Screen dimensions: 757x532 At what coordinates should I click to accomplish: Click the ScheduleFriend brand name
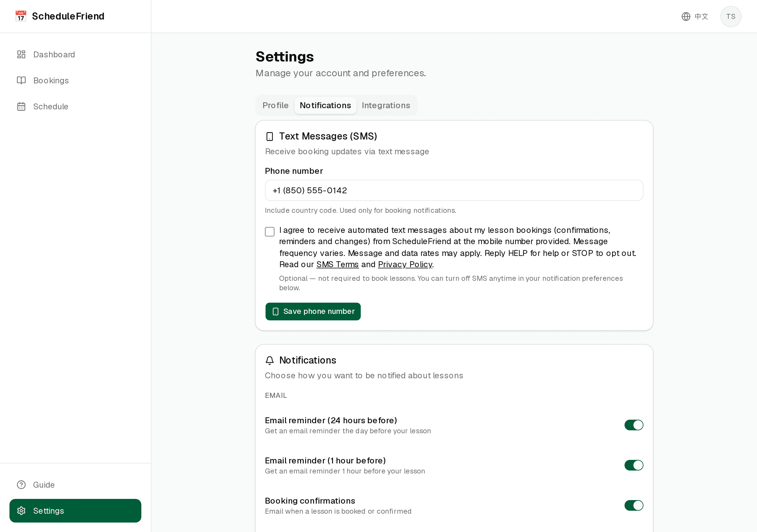pyautogui.click(x=68, y=16)
